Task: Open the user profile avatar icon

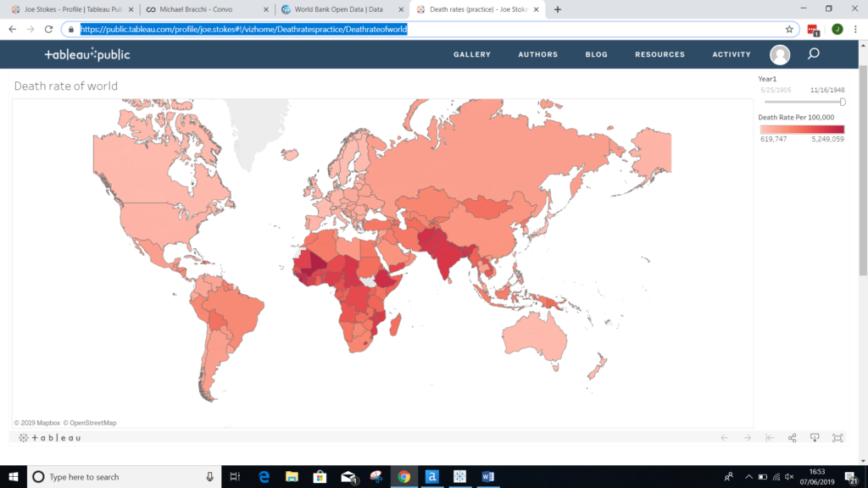Action: (x=780, y=55)
